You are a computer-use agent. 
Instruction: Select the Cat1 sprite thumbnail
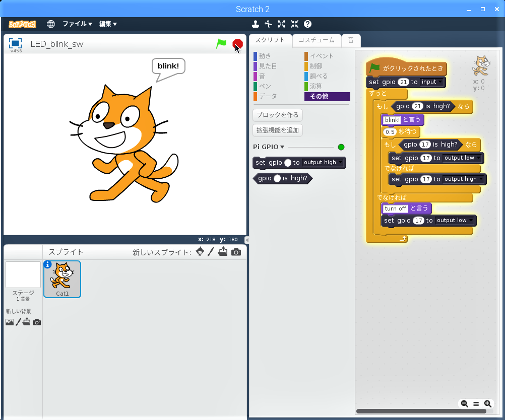[62, 279]
